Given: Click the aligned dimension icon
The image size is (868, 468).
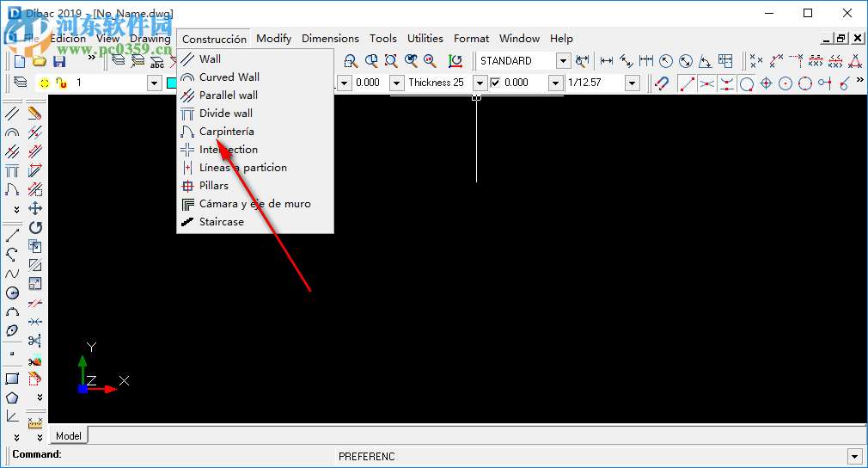Looking at the screenshot, I should point(627,61).
